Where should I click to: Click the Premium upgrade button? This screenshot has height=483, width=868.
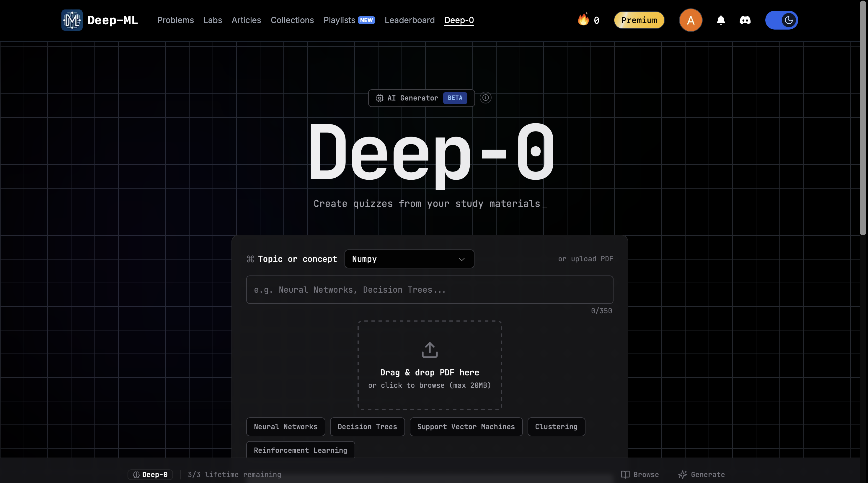(x=639, y=20)
